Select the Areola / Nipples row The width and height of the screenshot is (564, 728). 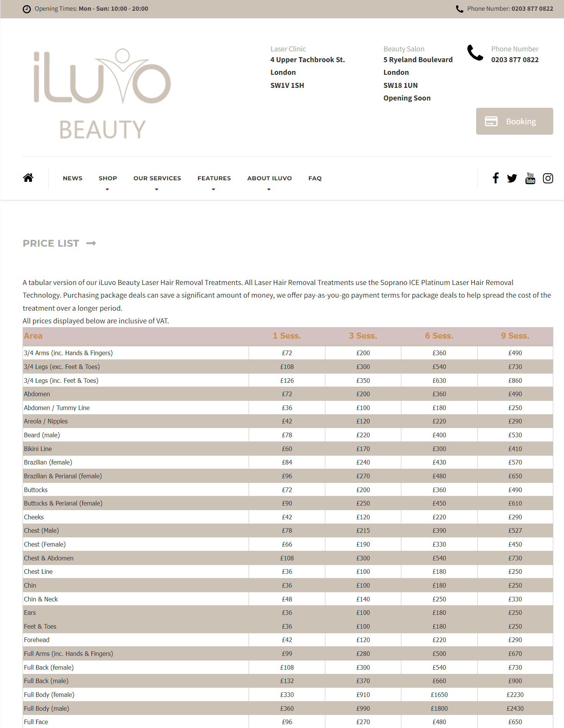[288, 421]
